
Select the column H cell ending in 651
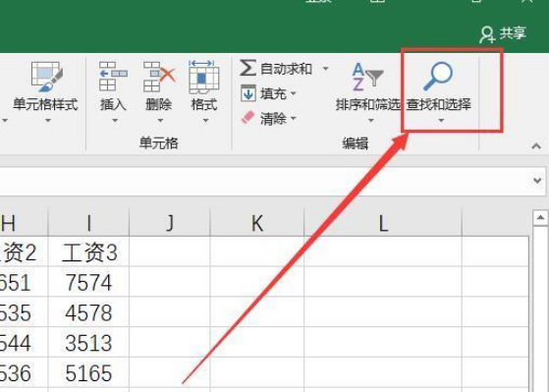[24, 282]
